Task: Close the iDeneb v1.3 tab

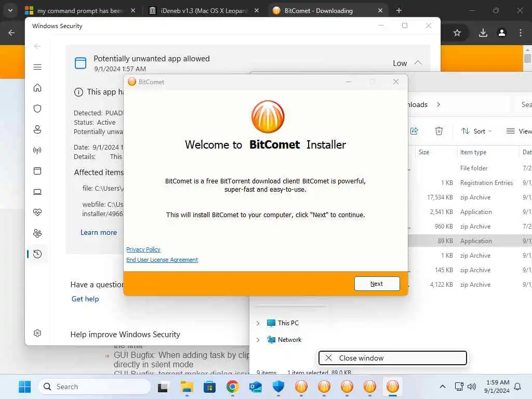Action: pos(257,10)
